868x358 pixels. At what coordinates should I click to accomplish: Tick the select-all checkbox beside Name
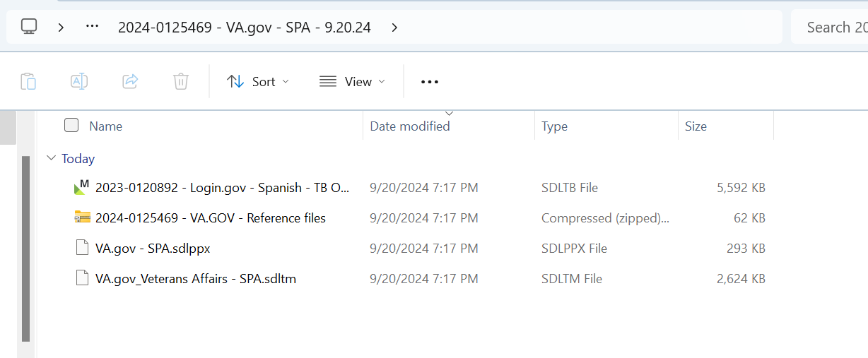click(x=71, y=126)
